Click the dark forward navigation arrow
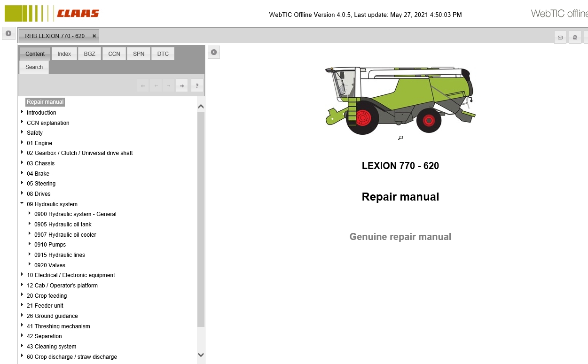 point(181,85)
